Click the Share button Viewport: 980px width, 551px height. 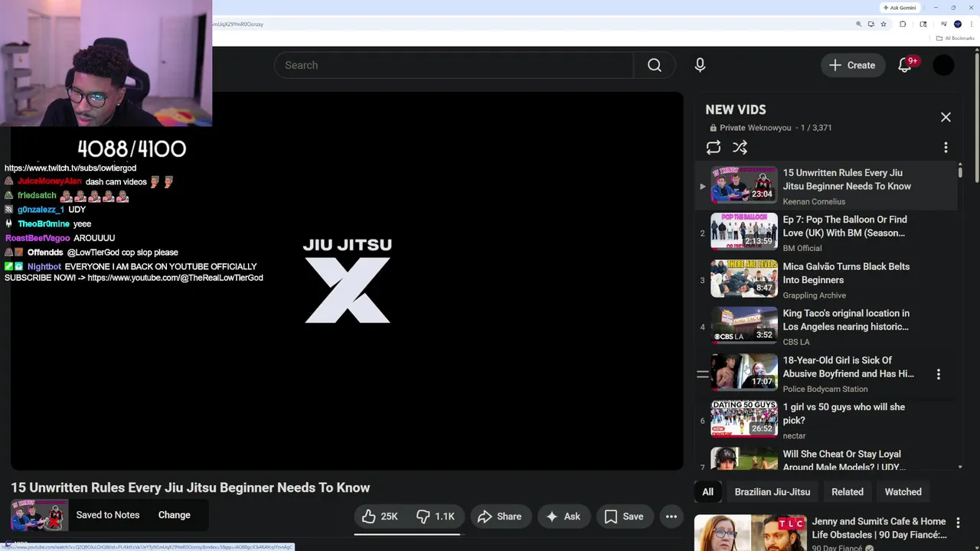point(499,517)
